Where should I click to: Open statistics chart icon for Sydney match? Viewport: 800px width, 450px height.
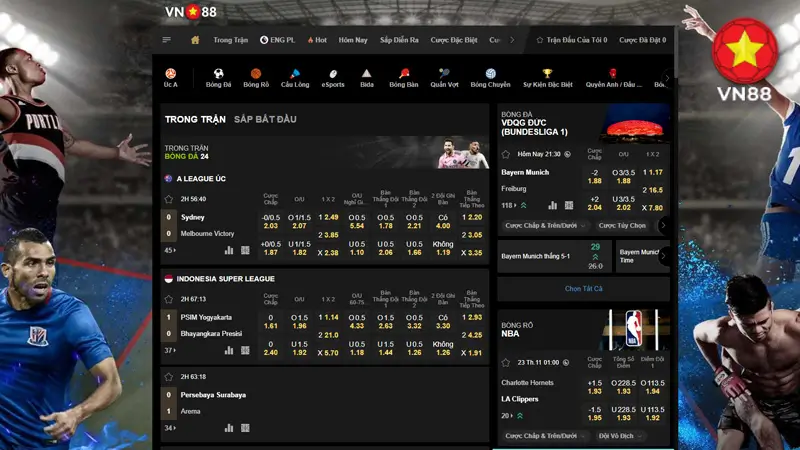(229, 250)
